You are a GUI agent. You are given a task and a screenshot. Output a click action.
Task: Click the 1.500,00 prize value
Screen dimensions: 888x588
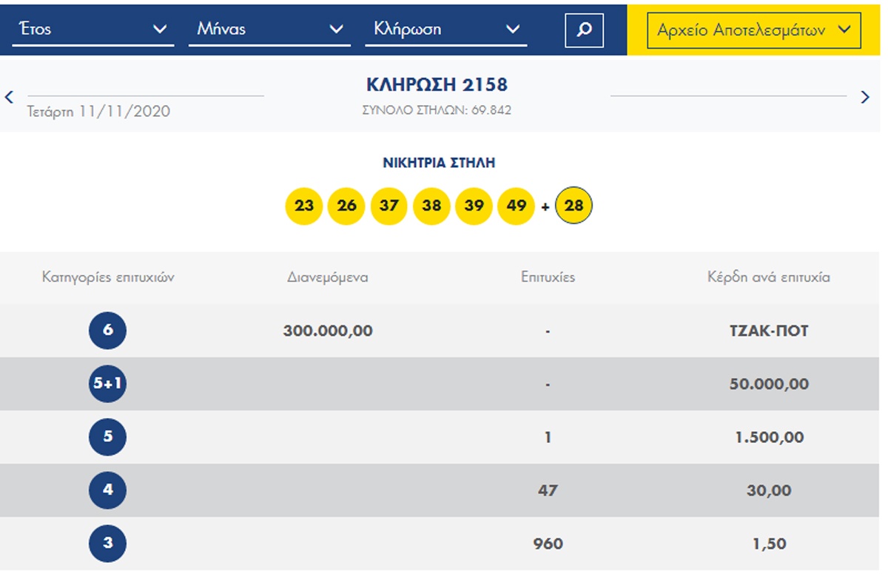[x=769, y=437]
